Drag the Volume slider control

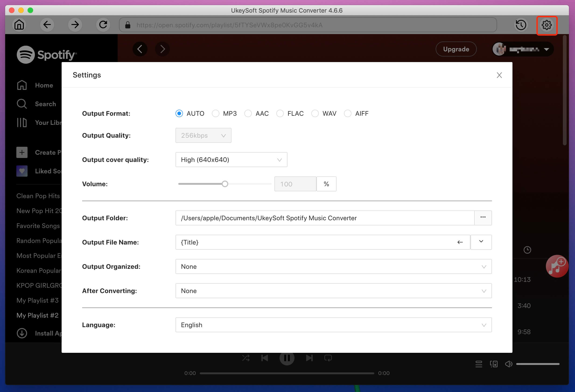[x=225, y=184]
